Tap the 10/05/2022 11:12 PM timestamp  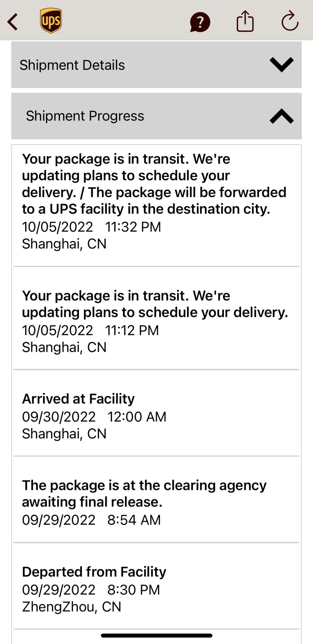[90, 330]
